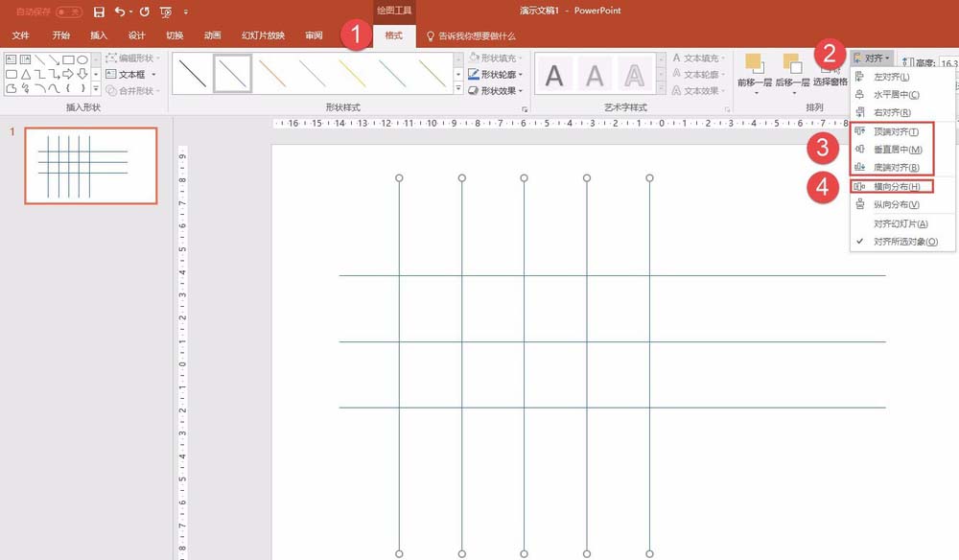
Task: Open the 形状效果 shape effects dropdown
Action: (521, 91)
